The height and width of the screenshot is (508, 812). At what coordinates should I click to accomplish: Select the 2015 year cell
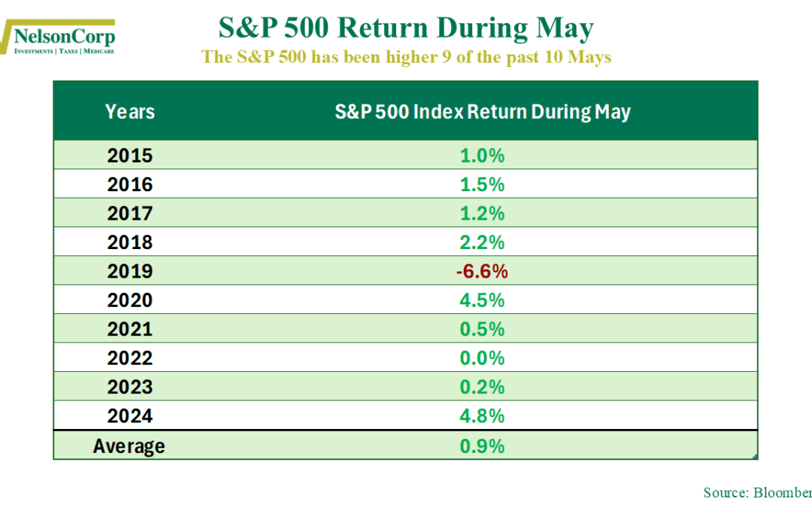click(130, 156)
